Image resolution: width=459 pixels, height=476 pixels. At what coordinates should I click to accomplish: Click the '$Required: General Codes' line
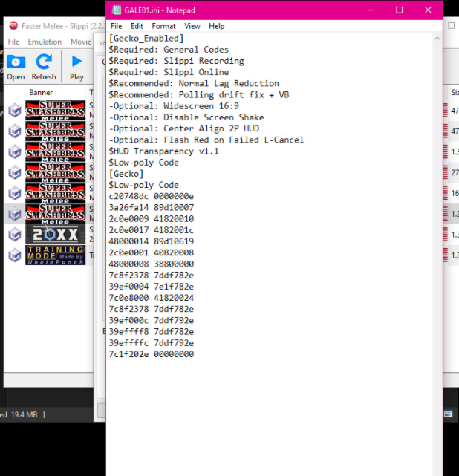pyautogui.click(x=169, y=50)
